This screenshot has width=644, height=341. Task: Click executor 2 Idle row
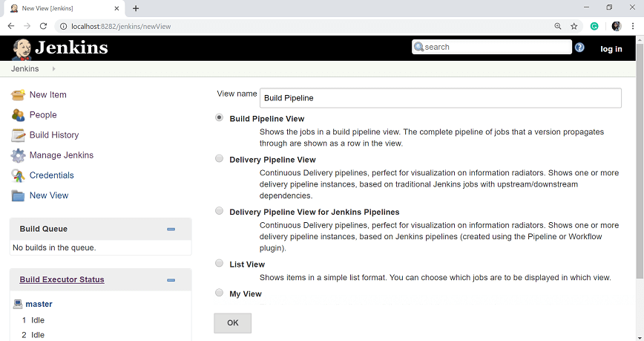(33, 335)
